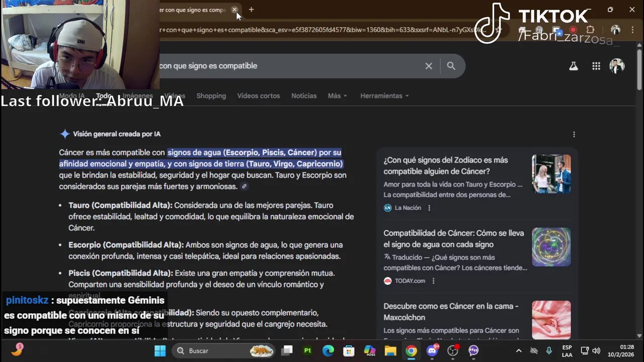
Task: Click highlighted 'signos de agua' text
Action: pyautogui.click(x=194, y=152)
